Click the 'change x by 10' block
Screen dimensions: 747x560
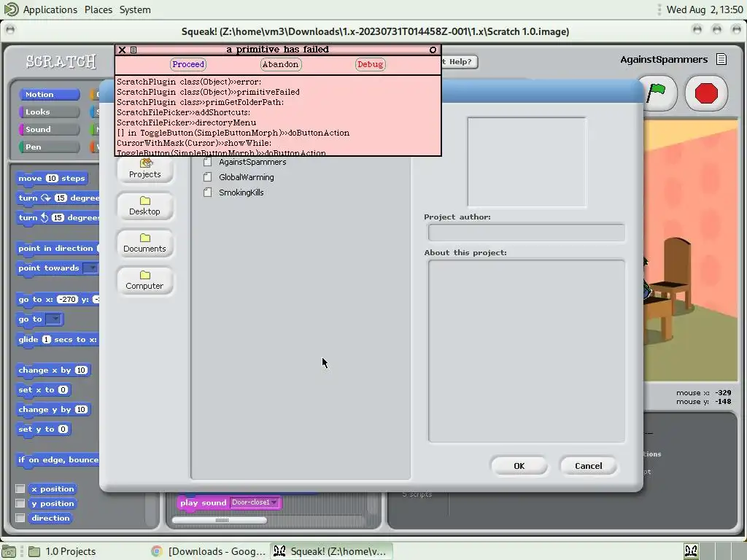pos(53,370)
